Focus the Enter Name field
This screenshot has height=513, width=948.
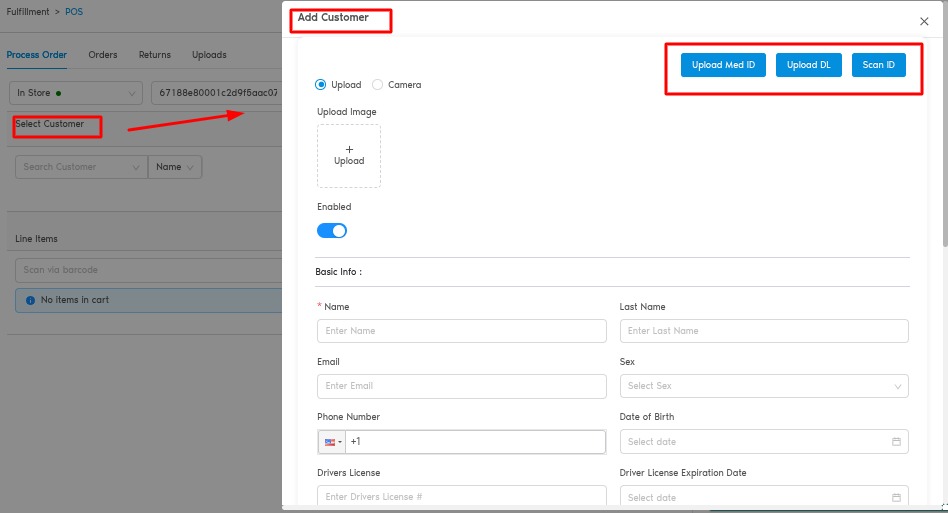(x=461, y=331)
